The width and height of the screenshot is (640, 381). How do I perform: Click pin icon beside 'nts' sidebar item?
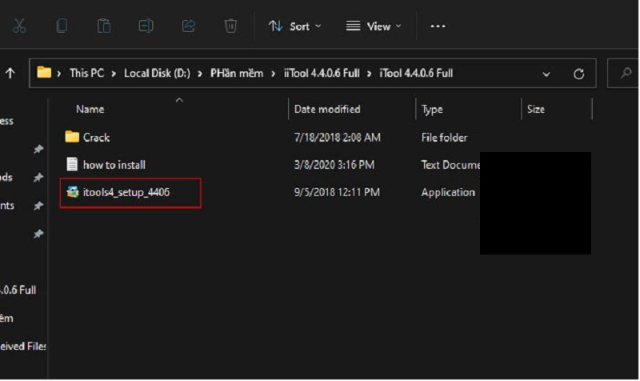pyautogui.click(x=38, y=205)
